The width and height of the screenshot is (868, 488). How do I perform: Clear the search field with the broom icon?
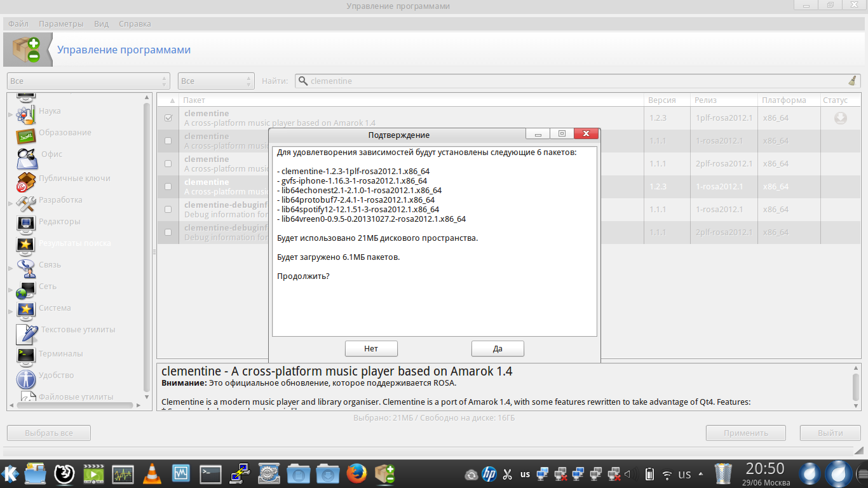pos(852,81)
